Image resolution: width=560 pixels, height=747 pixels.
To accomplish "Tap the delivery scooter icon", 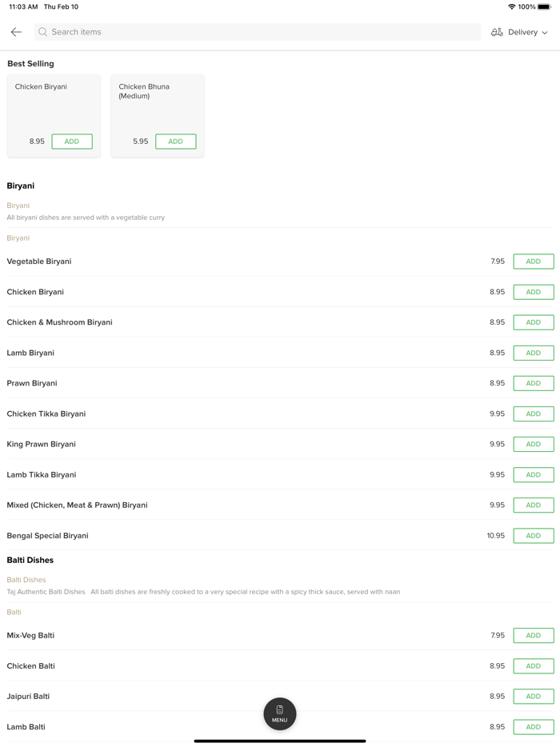I will point(497,32).
